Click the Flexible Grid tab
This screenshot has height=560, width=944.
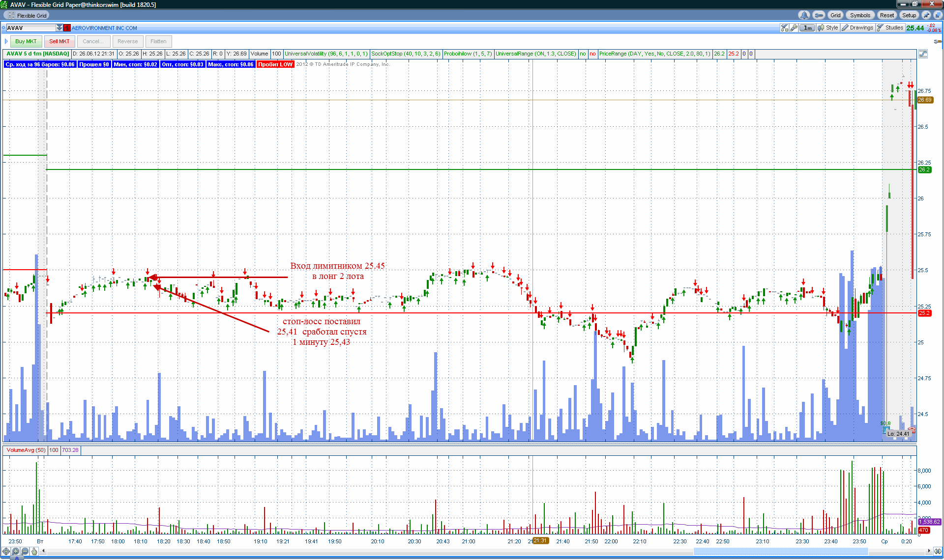coord(27,15)
